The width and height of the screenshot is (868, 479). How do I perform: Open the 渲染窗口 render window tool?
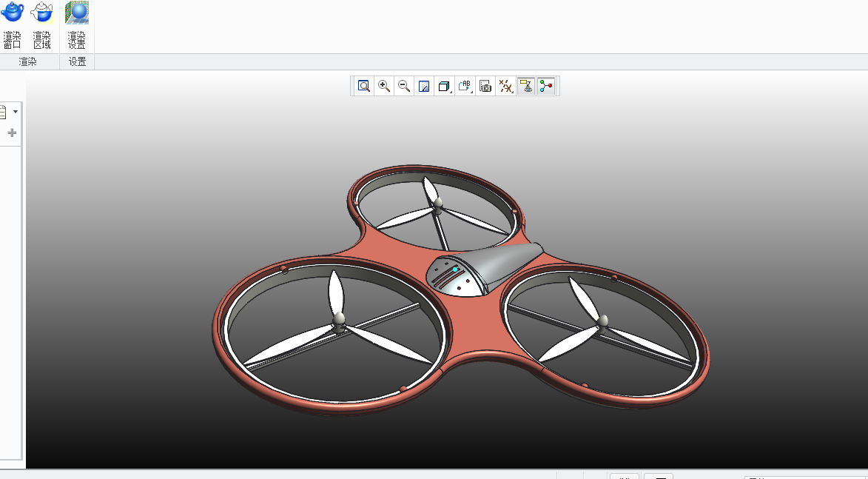click(12, 25)
